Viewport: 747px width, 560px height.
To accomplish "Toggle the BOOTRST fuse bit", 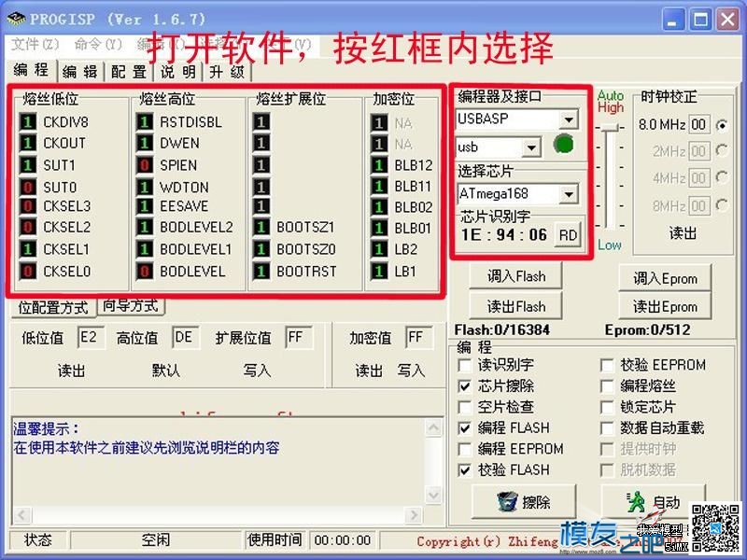I will click(x=261, y=271).
